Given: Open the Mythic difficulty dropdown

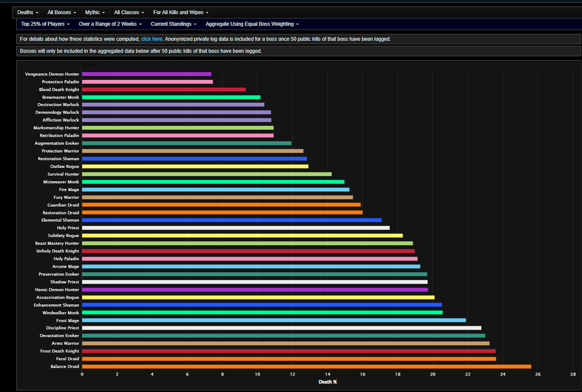Looking at the screenshot, I should point(96,12).
